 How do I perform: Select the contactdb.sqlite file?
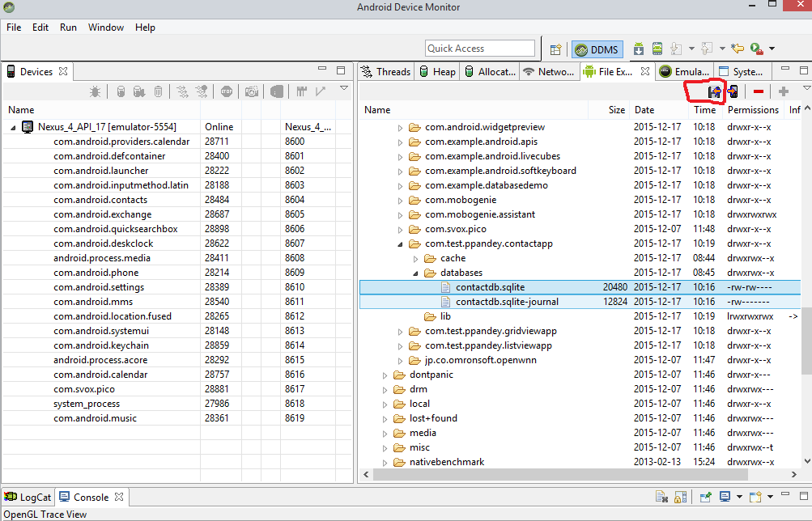(x=490, y=287)
